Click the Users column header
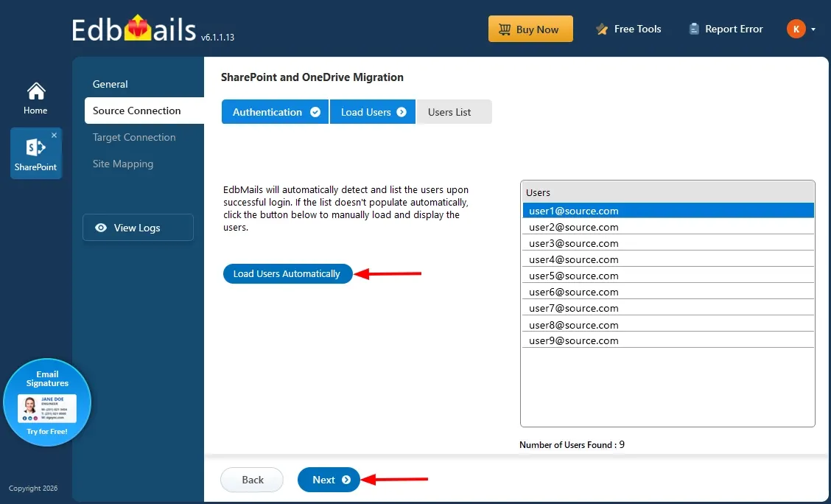This screenshot has height=504, width=831. click(x=667, y=192)
